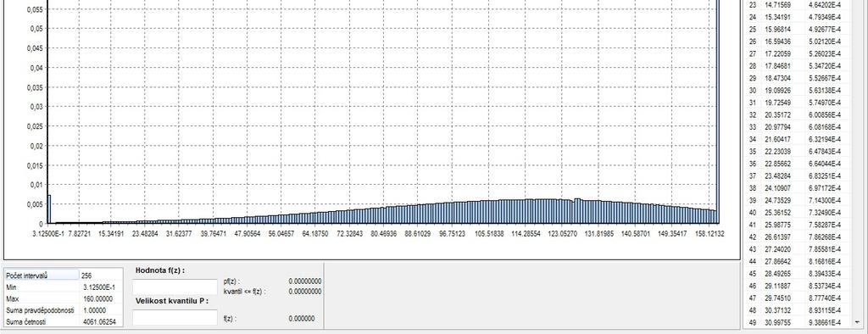Click the Hodnota f(z) input field
The height and width of the screenshot is (334, 868).
[x=175, y=287]
